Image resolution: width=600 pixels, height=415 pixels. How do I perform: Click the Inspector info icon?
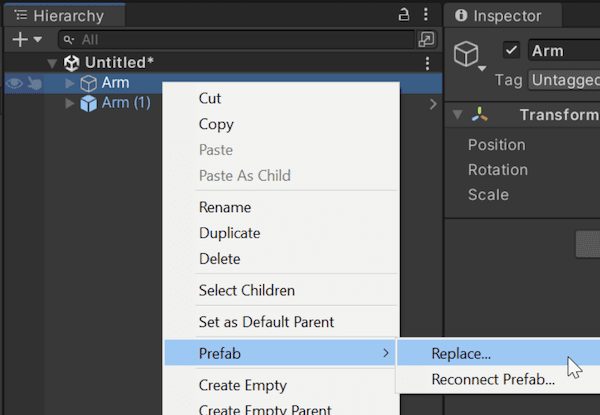coord(461,15)
